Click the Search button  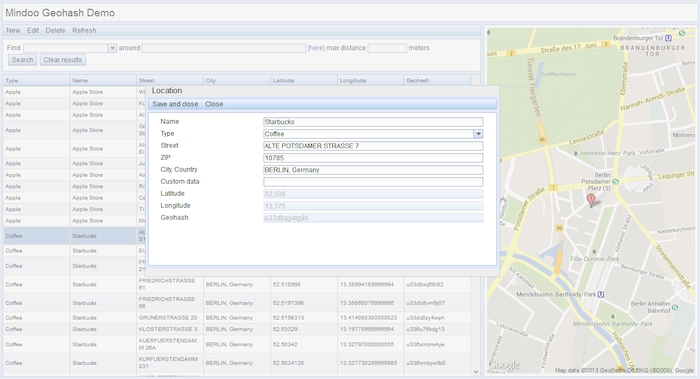pos(22,60)
